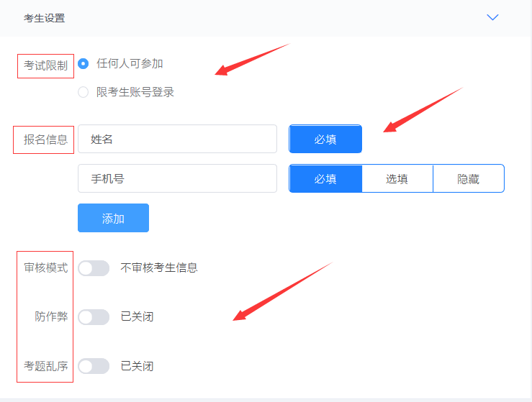Turn on the 考题乱序 switch
Image resolution: width=532 pixels, height=402 pixels.
pyautogui.click(x=94, y=366)
